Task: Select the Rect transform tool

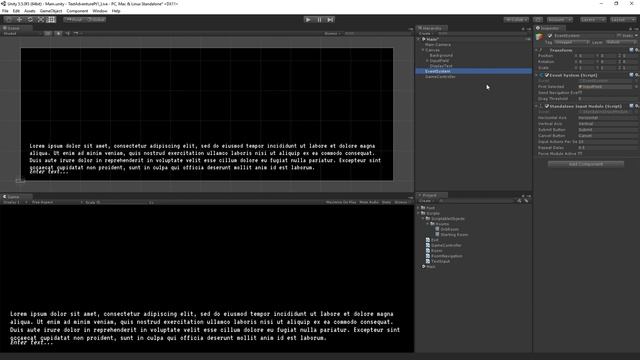Action: point(51,20)
